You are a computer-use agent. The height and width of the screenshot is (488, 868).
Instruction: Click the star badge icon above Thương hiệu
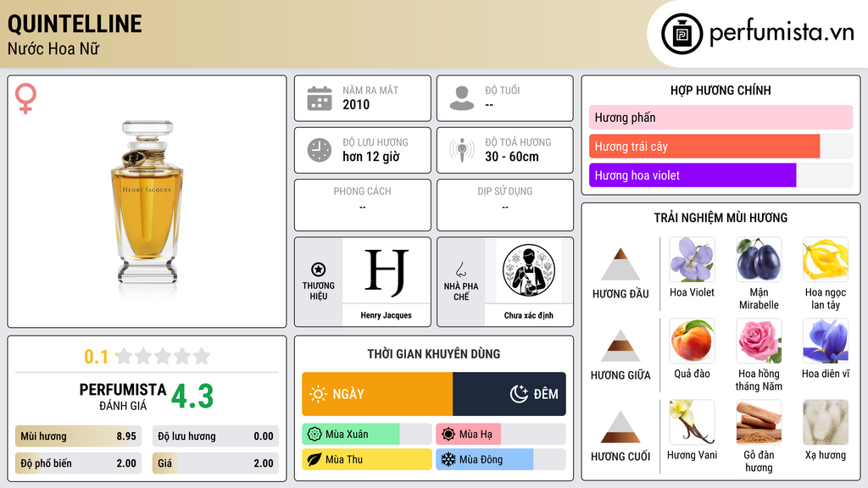coord(319,269)
